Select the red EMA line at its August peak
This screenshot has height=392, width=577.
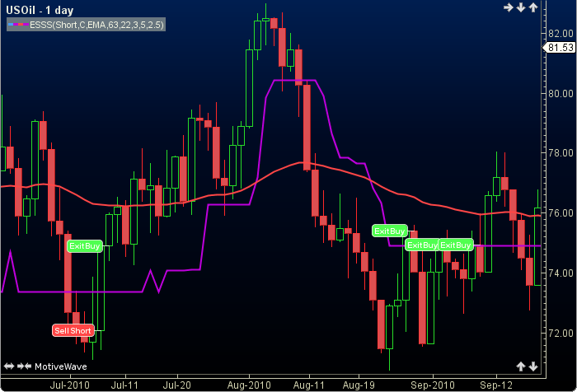[x=302, y=162]
